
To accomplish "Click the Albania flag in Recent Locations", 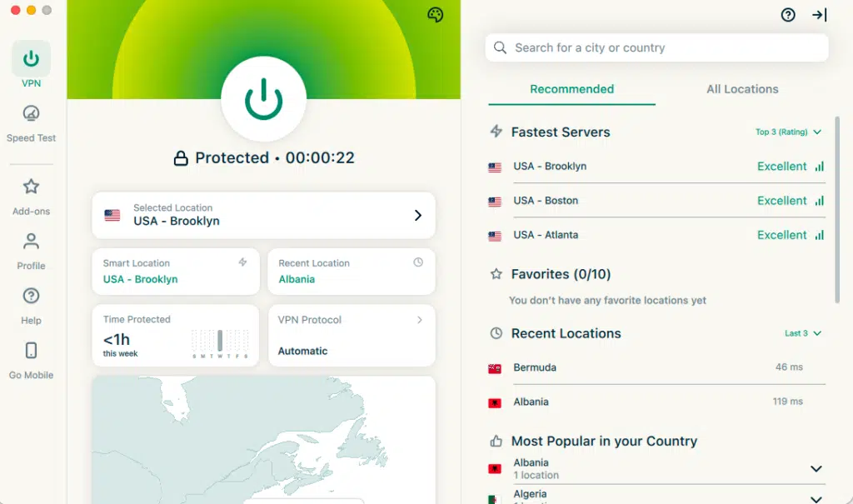I will [495, 403].
